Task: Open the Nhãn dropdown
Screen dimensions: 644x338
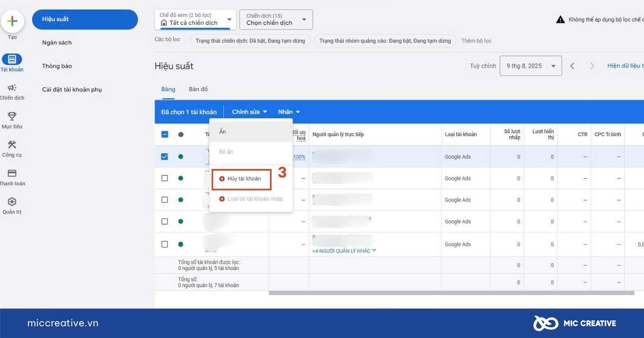Action: coord(289,112)
